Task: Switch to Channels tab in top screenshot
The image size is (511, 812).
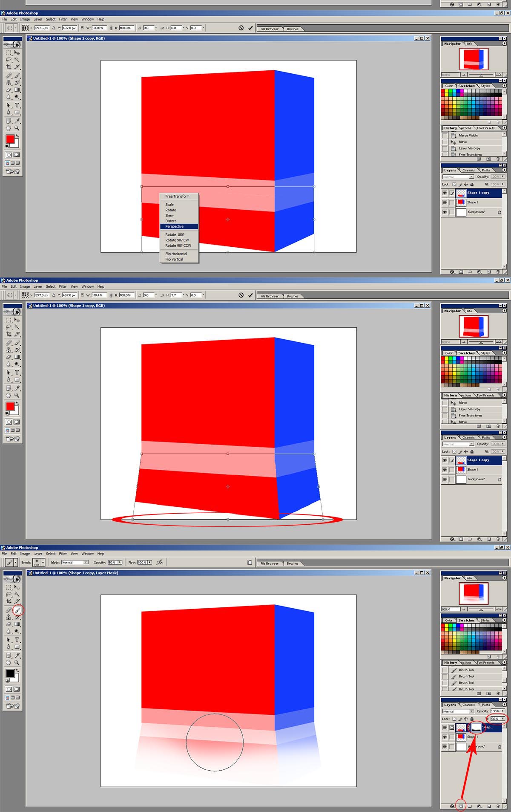Action: click(468, 170)
